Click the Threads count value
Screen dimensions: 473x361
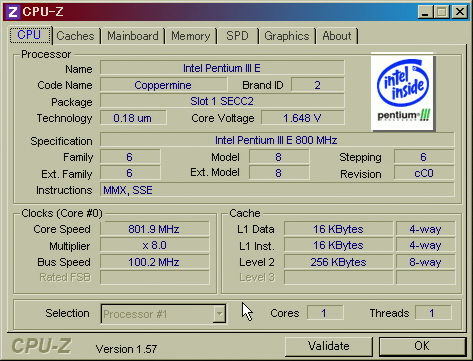[433, 313]
